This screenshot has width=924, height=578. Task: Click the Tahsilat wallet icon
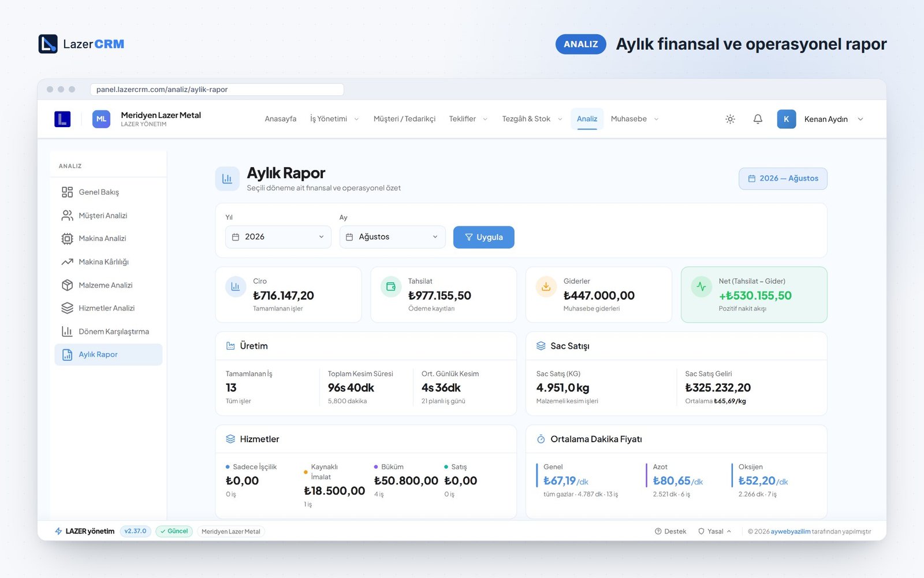[391, 287]
